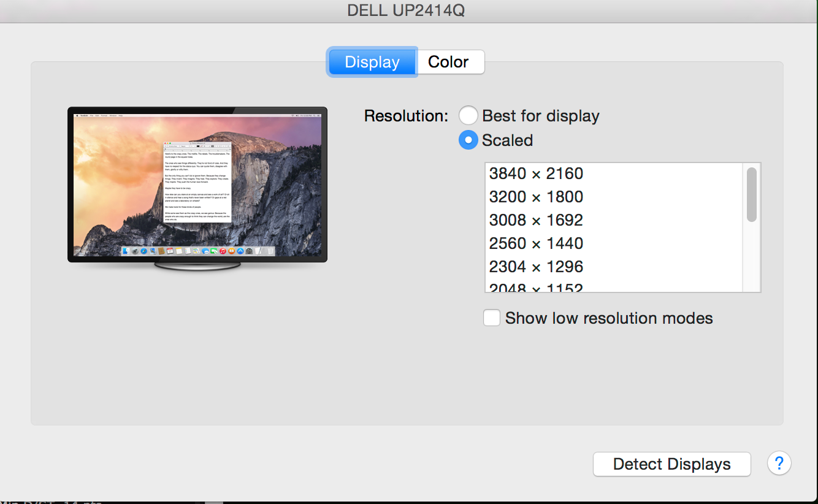The image size is (818, 504).
Task: Click the resolution list scrollbar thumb
Action: coord(752,194)
